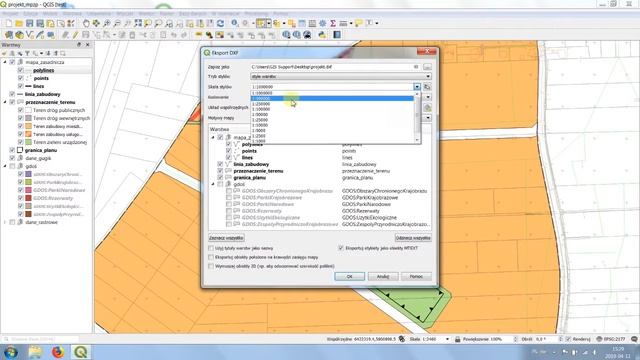Choose 1:25000 from the scale list
The width and height of the screenshot is (640, 360).
pyautogui.click(x=333, y=120)
